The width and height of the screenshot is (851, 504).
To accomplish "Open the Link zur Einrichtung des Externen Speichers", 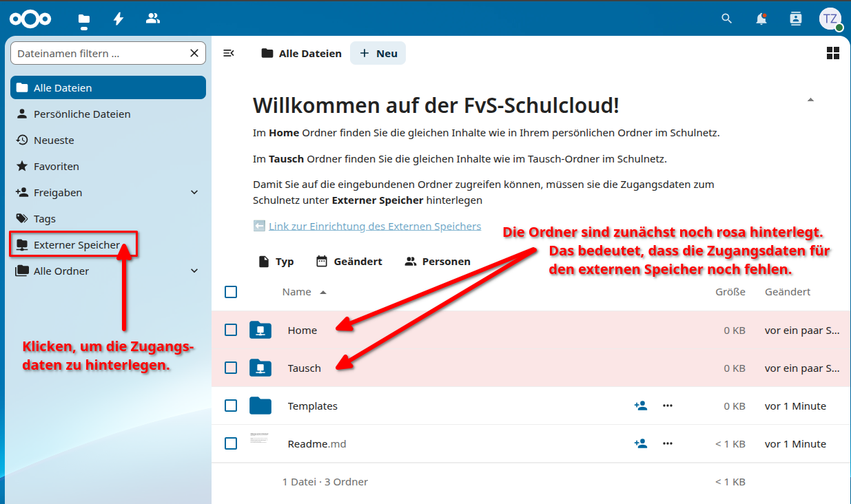I will click(x=373, y=226).
